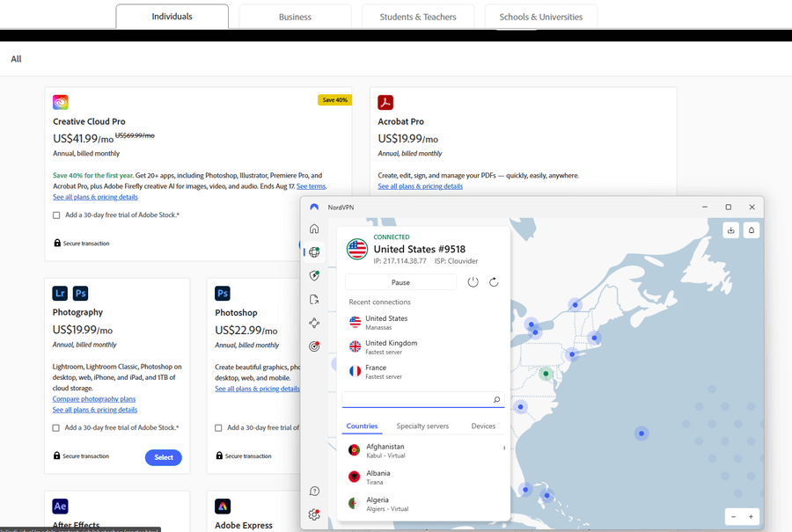
Task: Select the Countries tab in NordVPN
Action: pyautogui.click(x=363, y=426)
